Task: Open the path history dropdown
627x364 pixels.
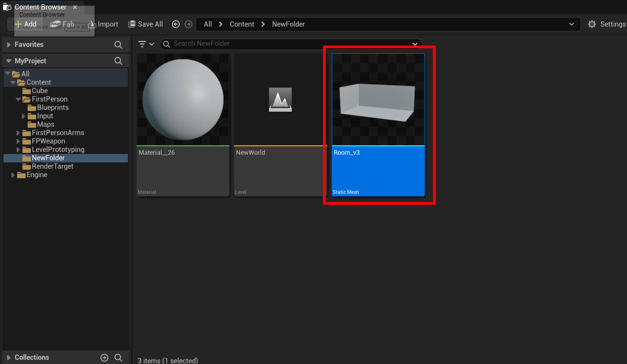Action: [x=572, y=24]
